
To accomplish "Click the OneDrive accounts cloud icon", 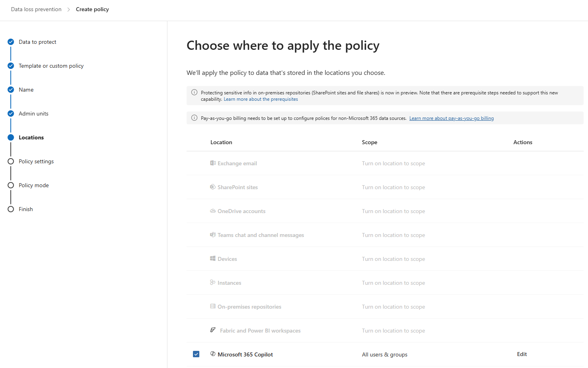I will pos(213,211).
